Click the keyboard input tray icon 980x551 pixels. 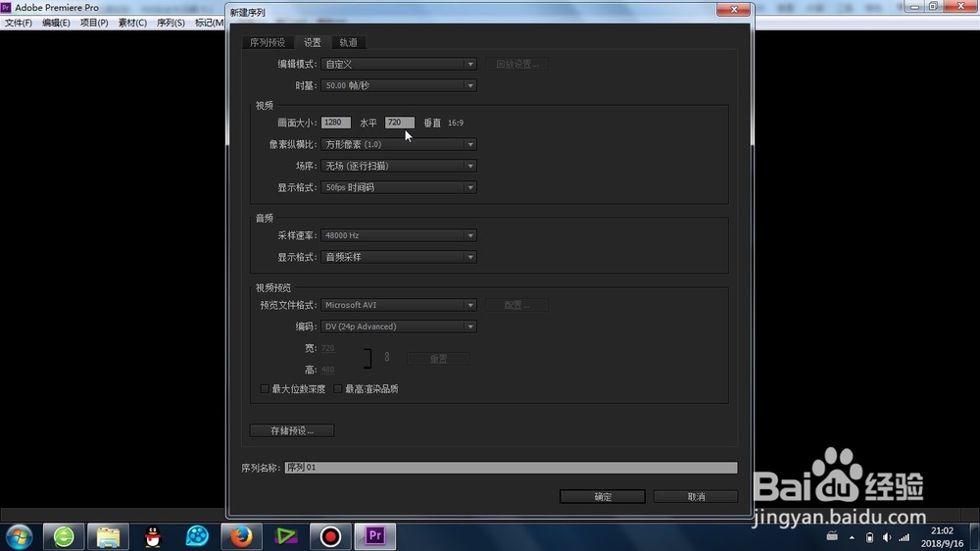832,536
